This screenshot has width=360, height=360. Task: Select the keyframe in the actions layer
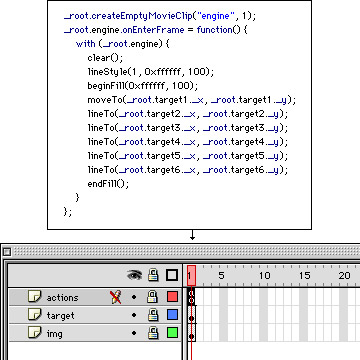pos(191,297)
